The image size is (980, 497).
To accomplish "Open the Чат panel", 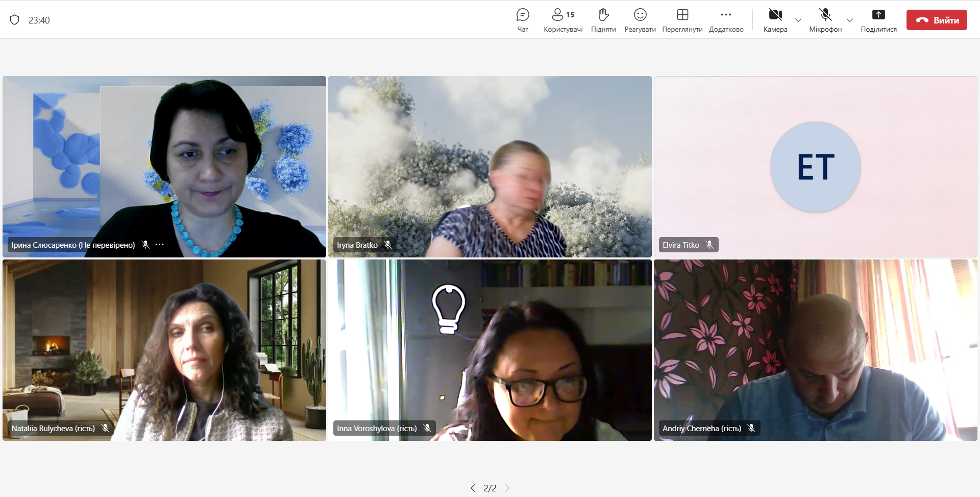I will point(523,20).
